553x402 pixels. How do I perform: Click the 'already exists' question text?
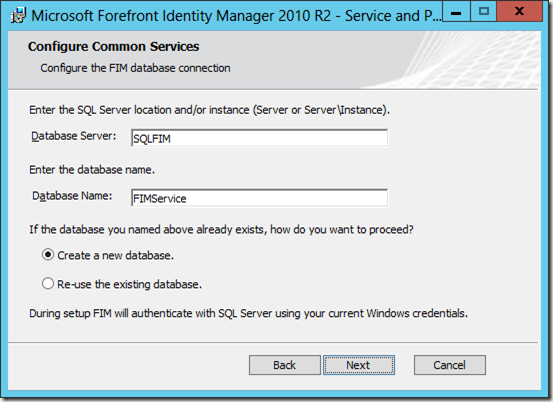pos(221,230)
